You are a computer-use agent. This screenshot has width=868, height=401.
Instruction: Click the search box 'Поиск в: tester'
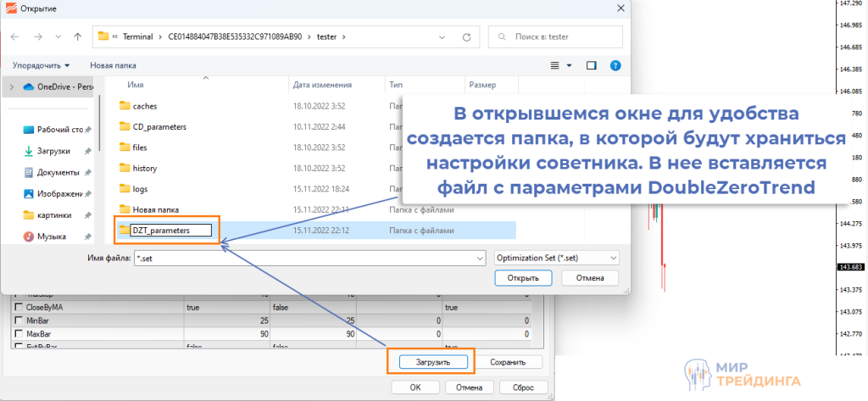[555, 37]
